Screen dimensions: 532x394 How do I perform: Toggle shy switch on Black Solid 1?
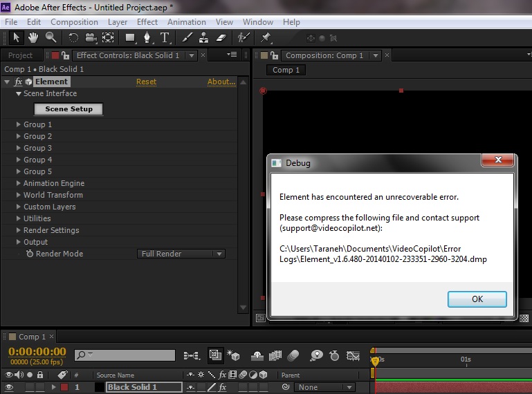[x=191, y=387]
